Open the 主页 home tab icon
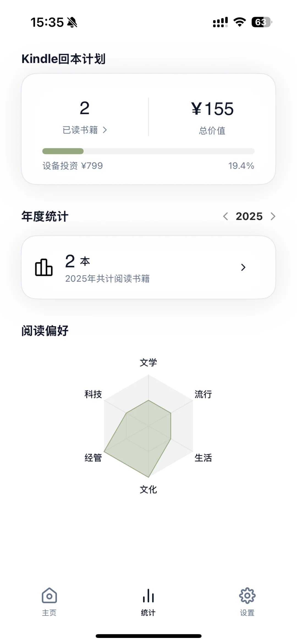The image size is (297, 644). click(x=49, y=595)
